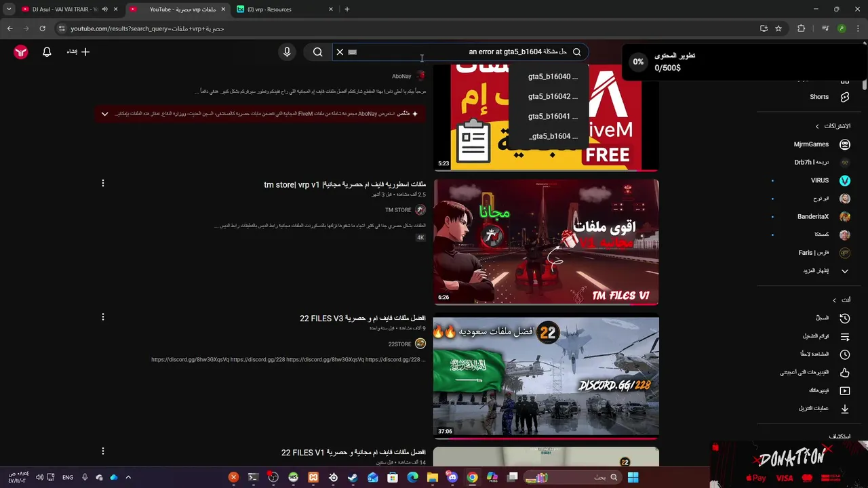Open Your videos in the sidebar
This screenshot has width=868, height=488.
(x=829, y=390)
